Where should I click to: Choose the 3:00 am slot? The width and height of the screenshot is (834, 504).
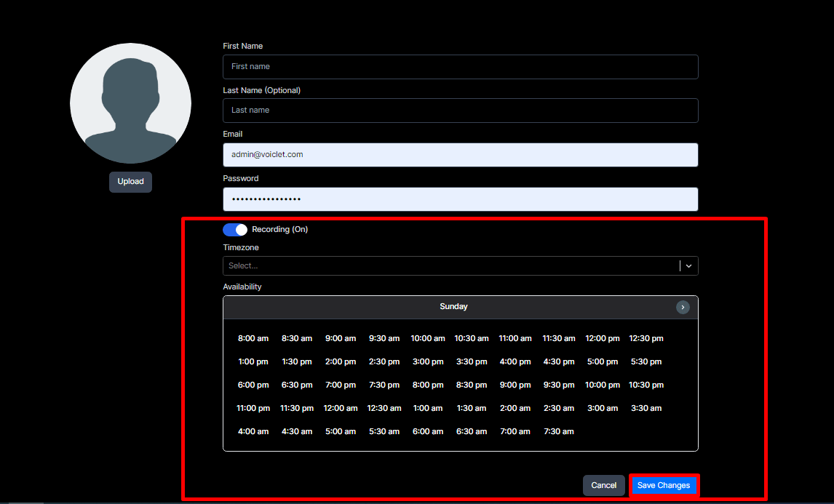(x=602, y=409)
